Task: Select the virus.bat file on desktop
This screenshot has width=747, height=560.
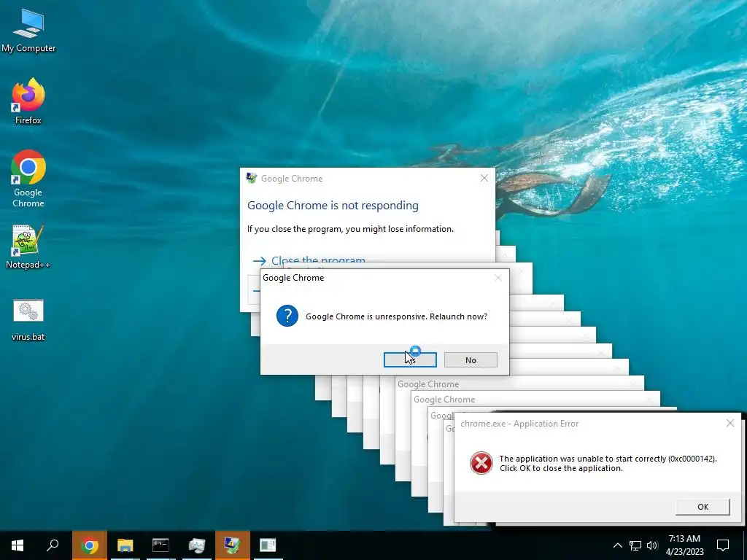Action: pos(28,320)
